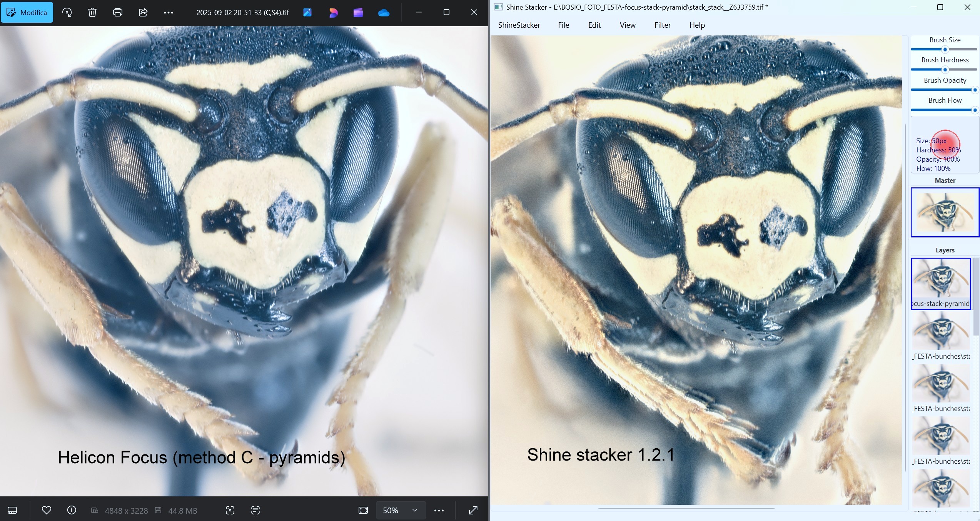Viewport: 980px width, 521px height.
Task: Enter fullscreen with expand arrows icon
Action: pyautogui.click(x=473, y=510)
